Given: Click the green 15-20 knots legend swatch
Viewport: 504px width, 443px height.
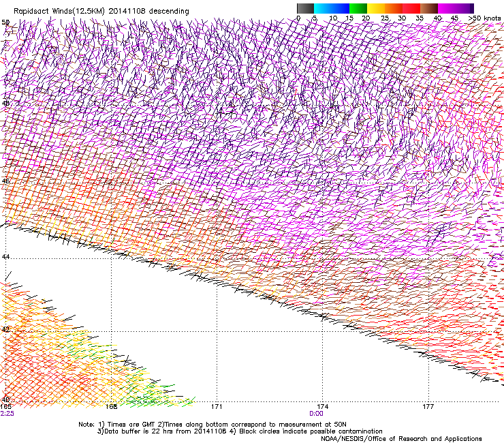Looking at the screenshot, I should coord(358,8).
